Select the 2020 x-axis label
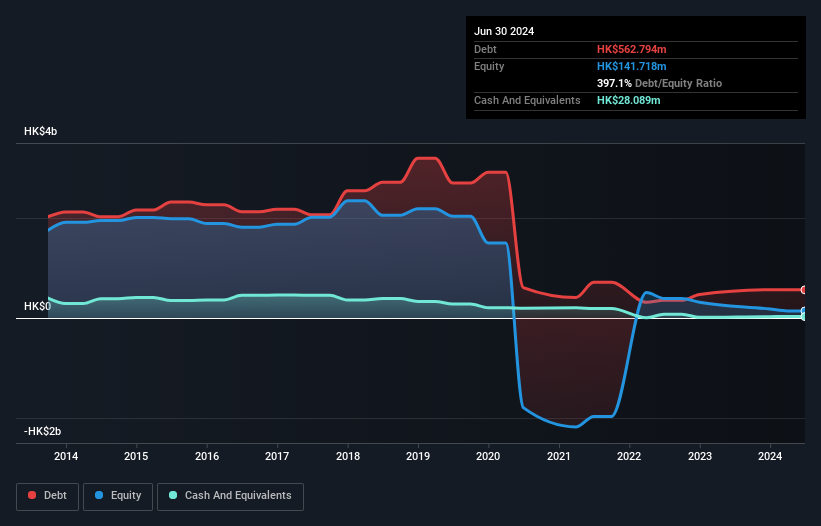 coord(488,456)
